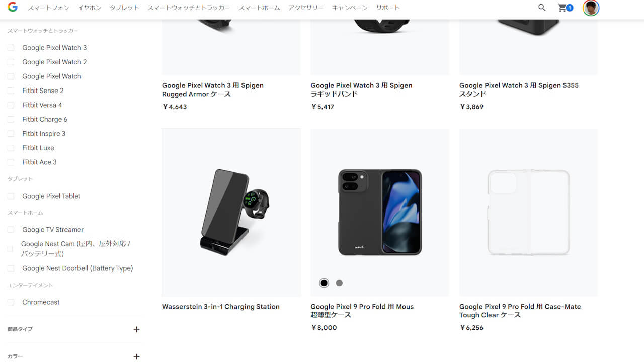Viewport: 644px width, 362px height.
Task: Enable the Fitbit Charge 6 filter checkbox
Action: (11, 119)
